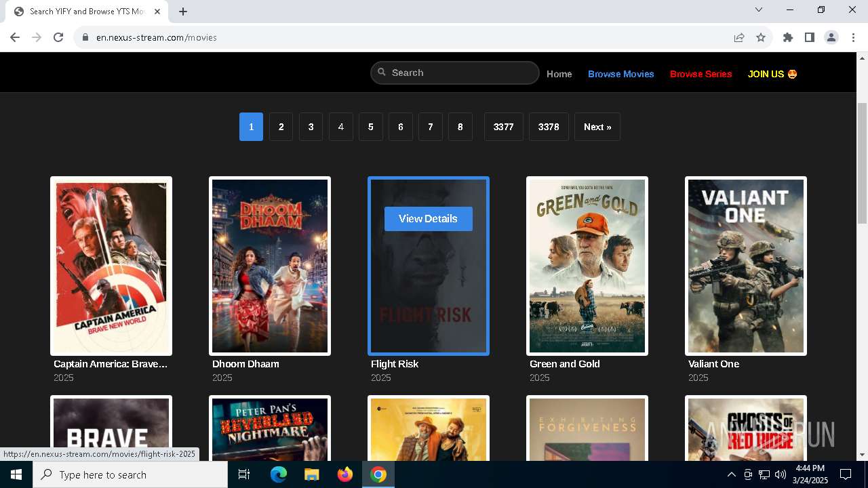Click the magnifier icon in site search

click(382, 72)
